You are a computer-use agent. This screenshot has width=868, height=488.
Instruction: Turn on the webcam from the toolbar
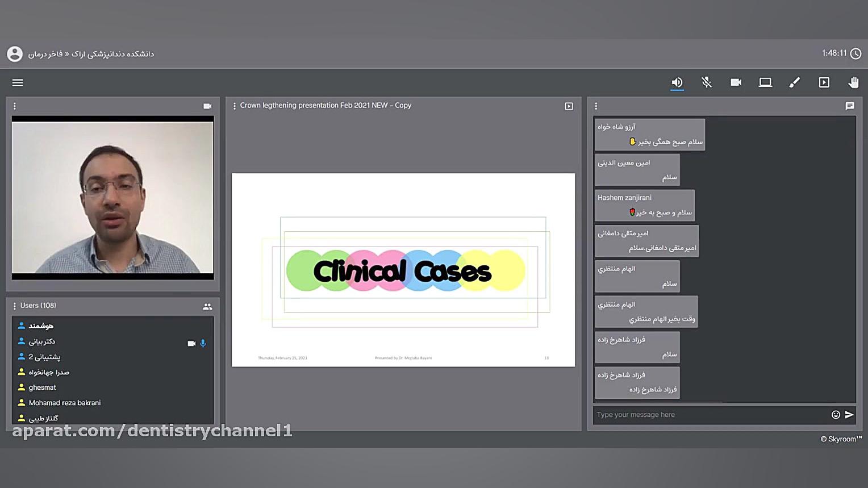736,83
